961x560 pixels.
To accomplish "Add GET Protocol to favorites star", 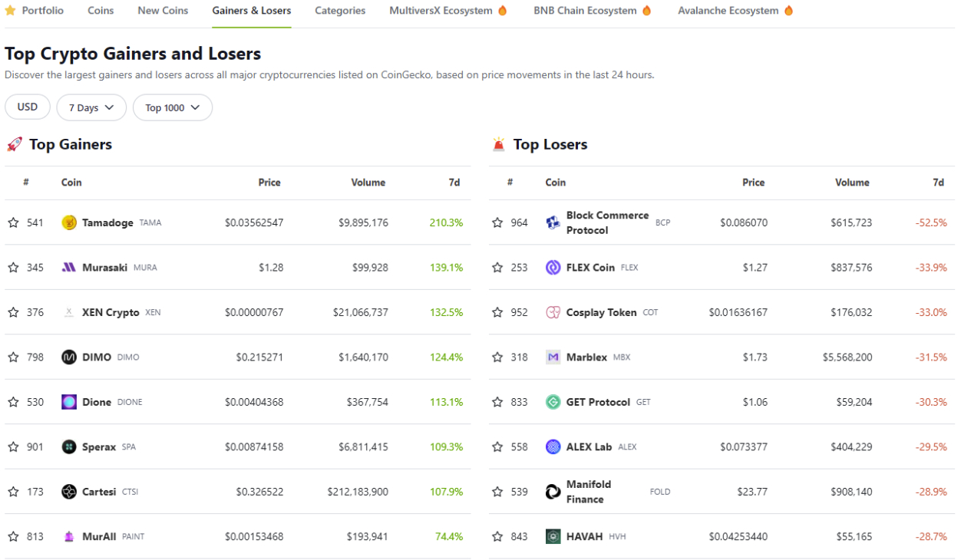I will [497, 402].
